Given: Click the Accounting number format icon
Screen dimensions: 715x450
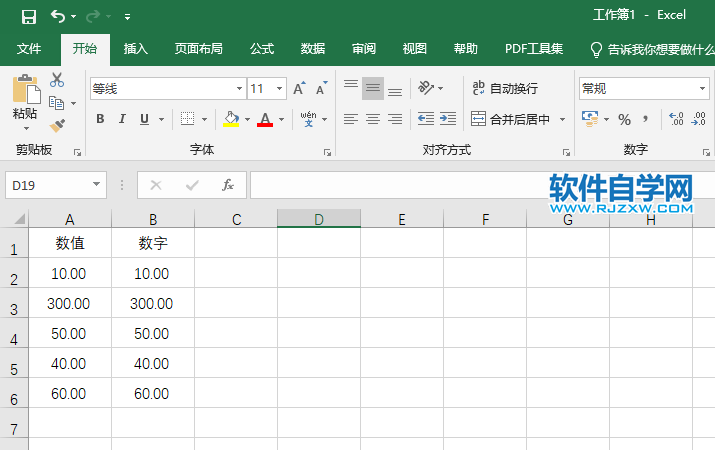Looking at the screenshot, I should [591, 119].
